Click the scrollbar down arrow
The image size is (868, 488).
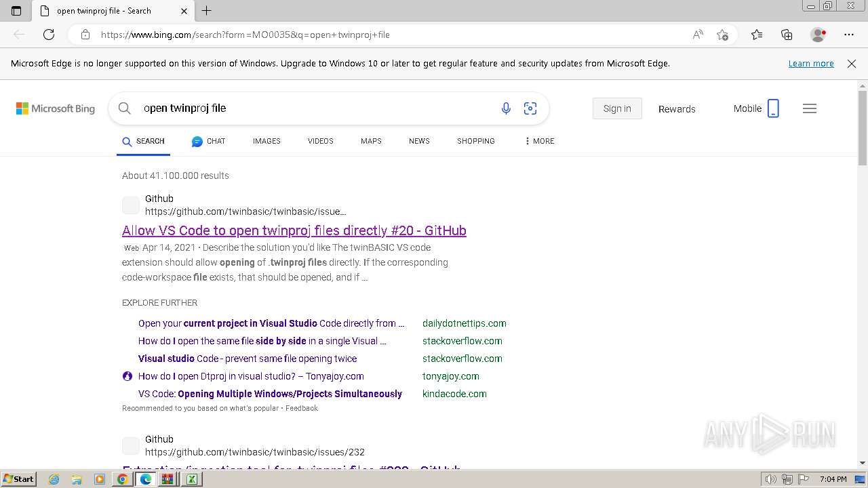(863, 463)
